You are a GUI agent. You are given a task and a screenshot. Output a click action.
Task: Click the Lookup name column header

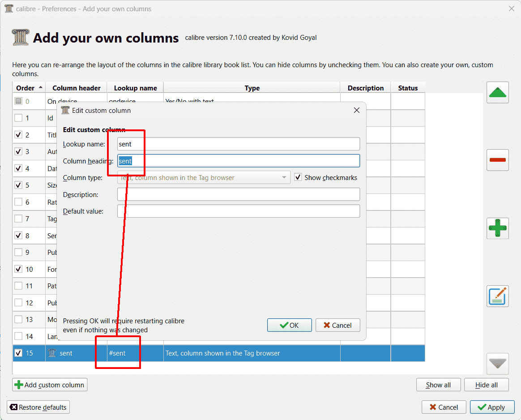point(135,88)
